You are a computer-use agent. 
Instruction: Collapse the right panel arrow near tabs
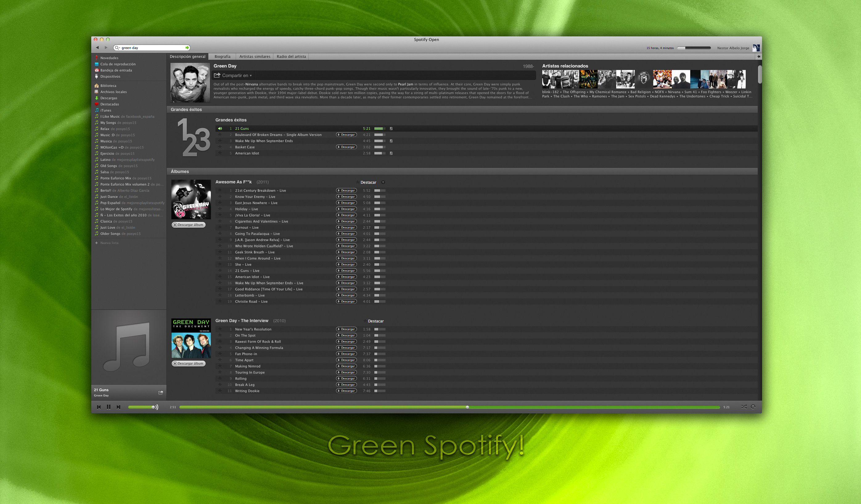(x=758, y=57)
